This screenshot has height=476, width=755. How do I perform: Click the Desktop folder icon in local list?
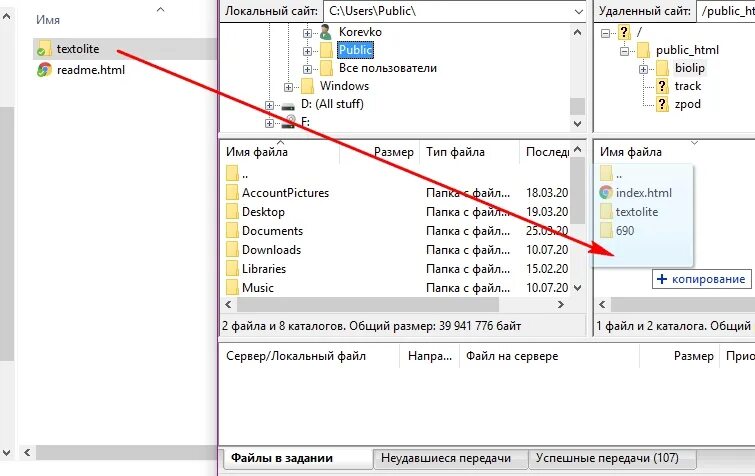coord(232,212)
